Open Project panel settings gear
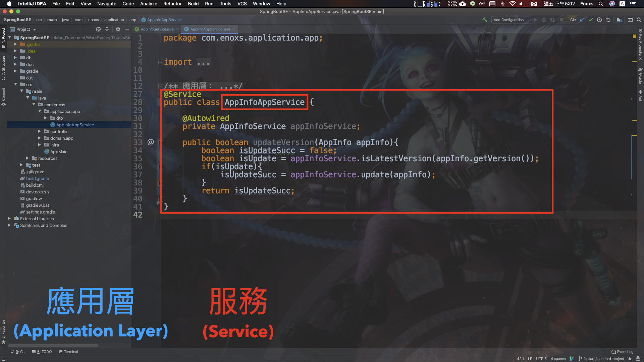644x362 pixels. [x=118, y=29]
